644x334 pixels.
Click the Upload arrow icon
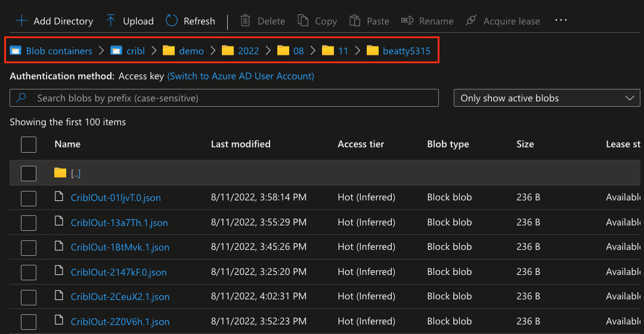click(x=111, y=21)
